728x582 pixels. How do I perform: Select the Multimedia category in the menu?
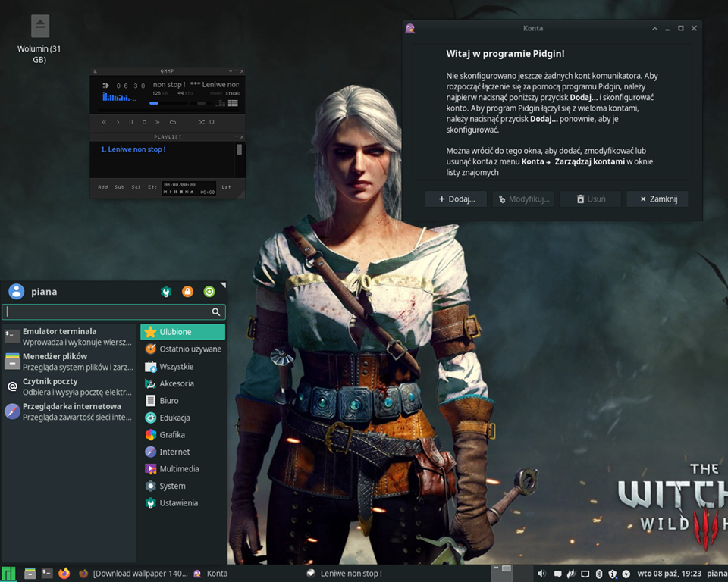179,469
